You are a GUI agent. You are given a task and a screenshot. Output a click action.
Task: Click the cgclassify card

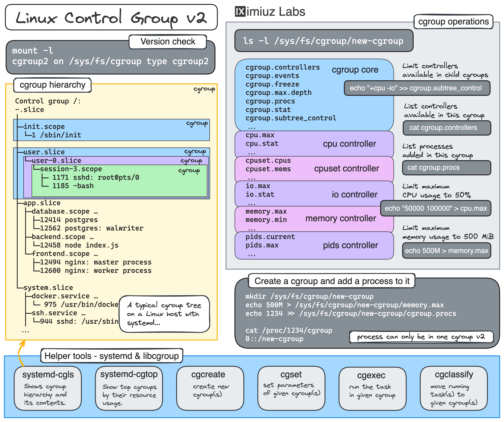point(454,388)
